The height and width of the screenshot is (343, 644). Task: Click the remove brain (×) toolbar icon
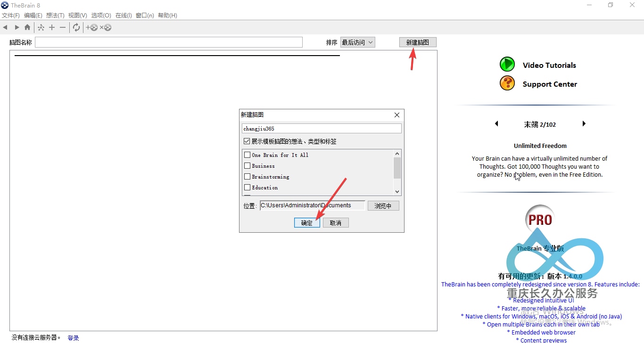coord(105,28)
